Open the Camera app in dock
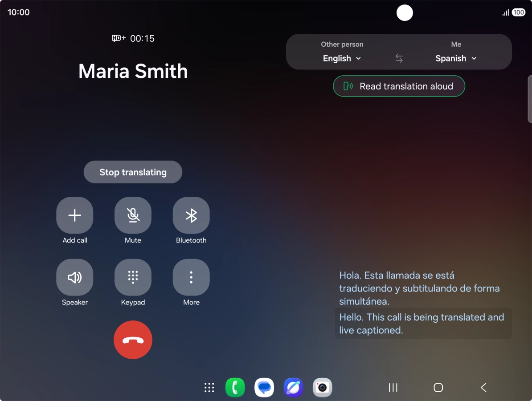Viewport: 532px width, 401px height. 322,388
